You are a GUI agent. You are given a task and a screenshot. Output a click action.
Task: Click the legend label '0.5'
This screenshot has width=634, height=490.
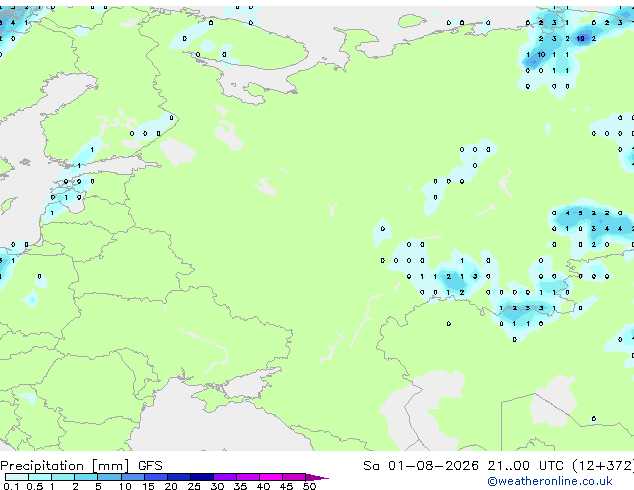tap(35, 486)
